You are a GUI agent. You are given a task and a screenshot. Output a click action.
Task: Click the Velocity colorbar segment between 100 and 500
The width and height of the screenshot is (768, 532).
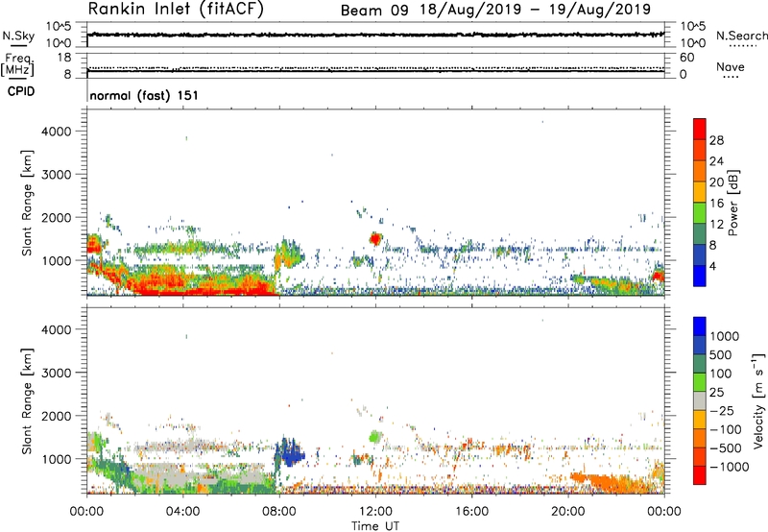700,364
